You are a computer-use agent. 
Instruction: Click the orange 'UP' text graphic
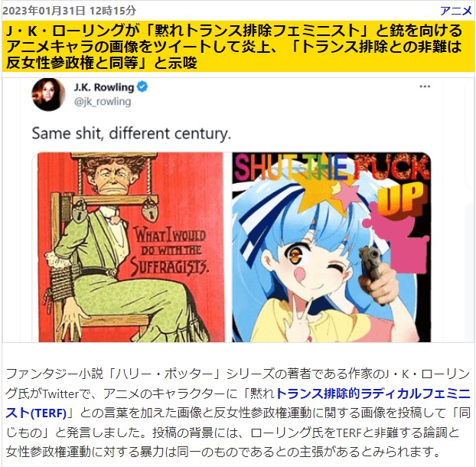click(401, 199)
